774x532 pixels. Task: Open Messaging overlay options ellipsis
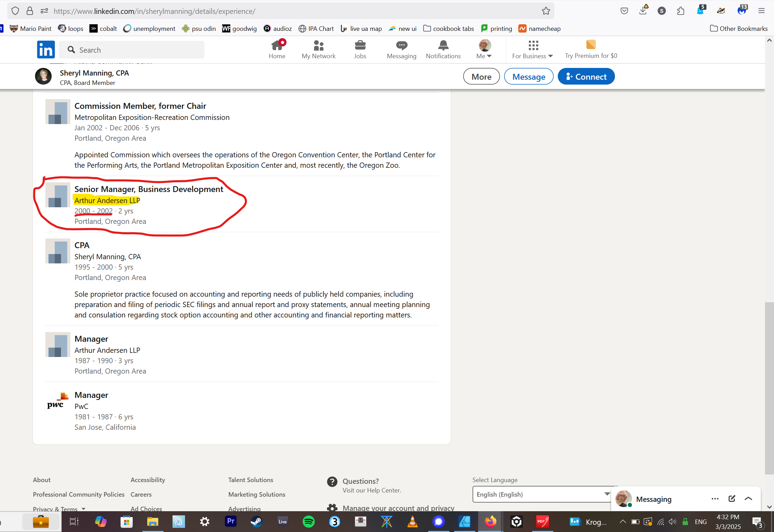click(715, 499)
